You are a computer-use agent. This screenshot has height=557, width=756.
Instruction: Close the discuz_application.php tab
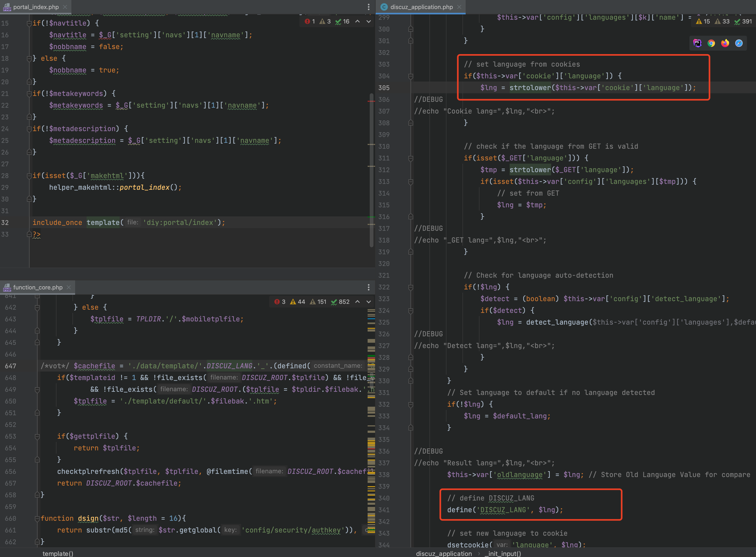459,7
